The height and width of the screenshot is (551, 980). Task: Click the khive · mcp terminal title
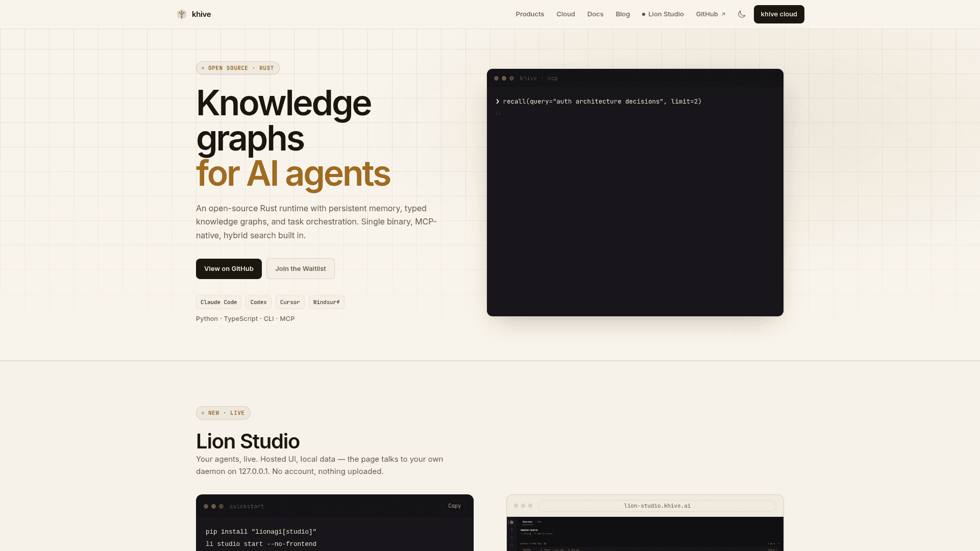point(538,79)
